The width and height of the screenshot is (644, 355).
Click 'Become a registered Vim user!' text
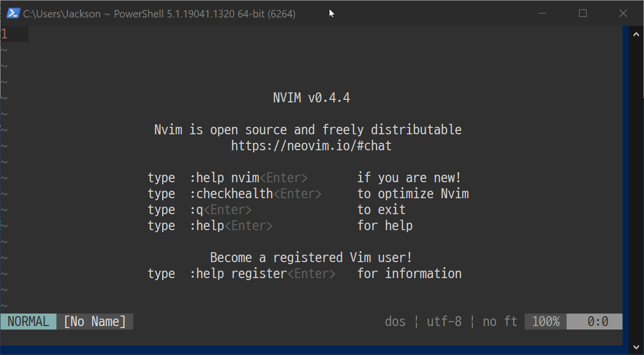tap(312, 258)
